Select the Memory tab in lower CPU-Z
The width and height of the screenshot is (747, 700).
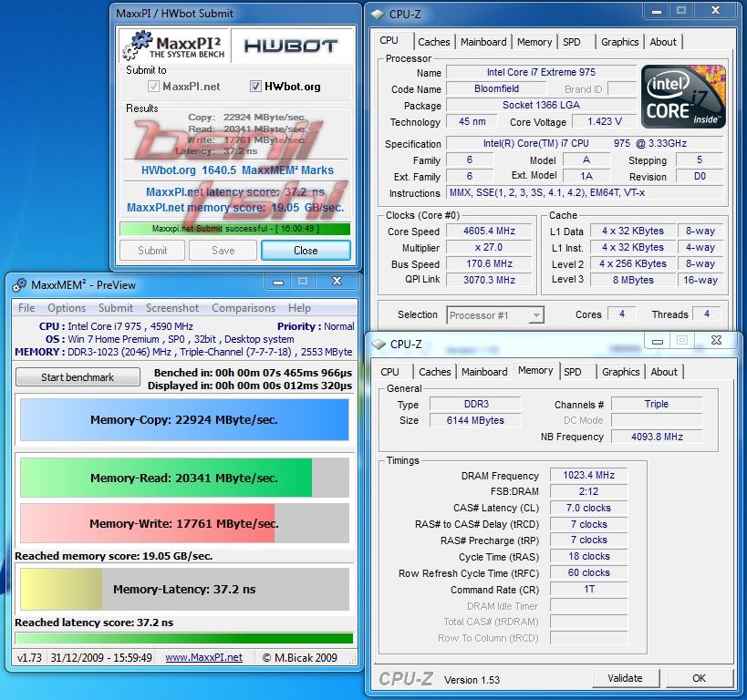[x=535, y=370]
